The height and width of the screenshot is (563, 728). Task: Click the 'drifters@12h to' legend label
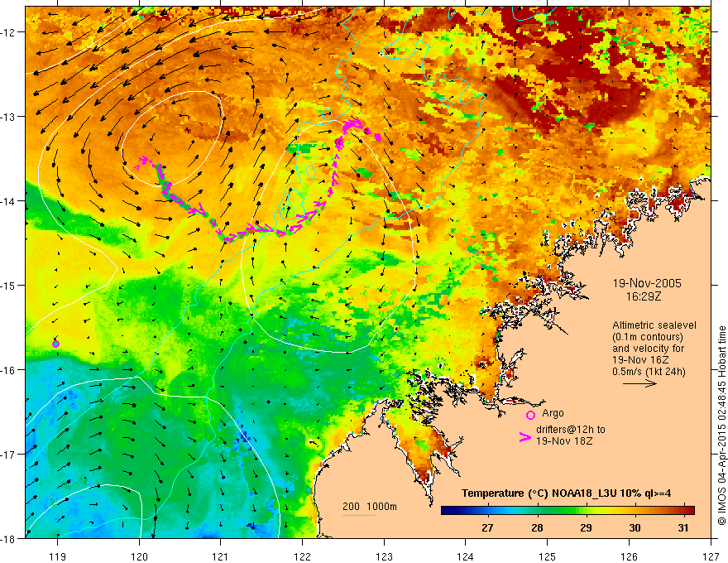(571, 430)
